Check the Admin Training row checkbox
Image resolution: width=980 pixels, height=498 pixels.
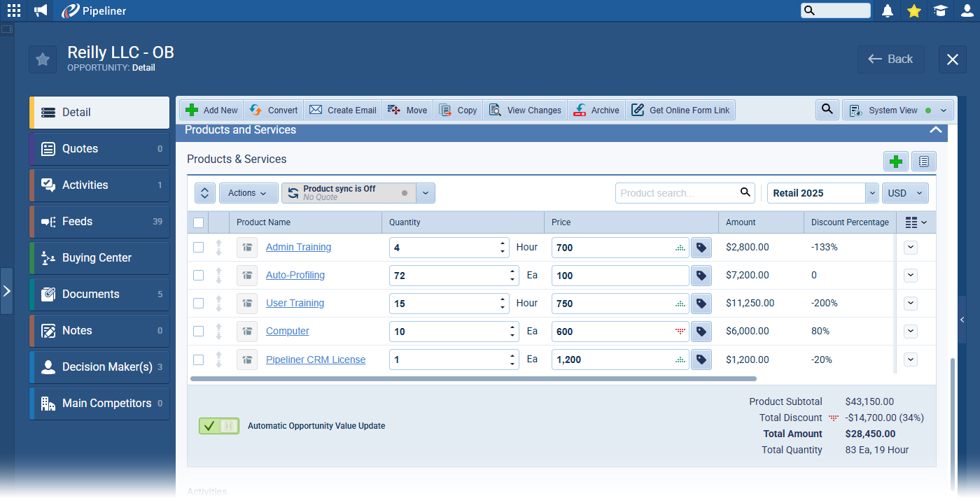point(199,248)
